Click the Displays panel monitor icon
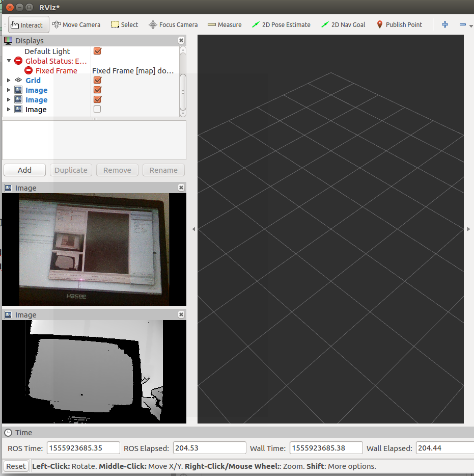 pyautogui.click(x=8, y=40)
